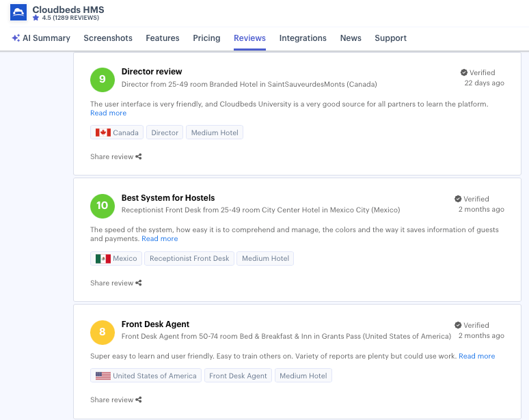529x420 pixels.
Task: Click the Canada flag icon
Action: point(103,132)
